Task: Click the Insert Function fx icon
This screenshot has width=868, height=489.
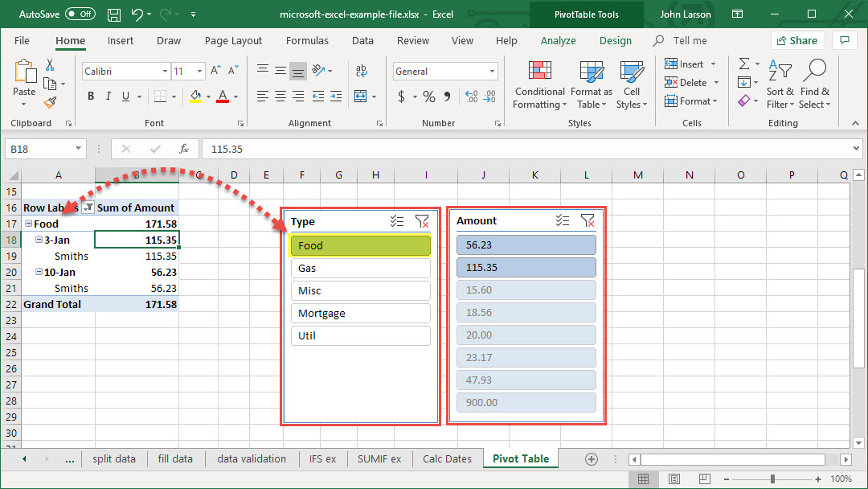Action: [184, 149]
